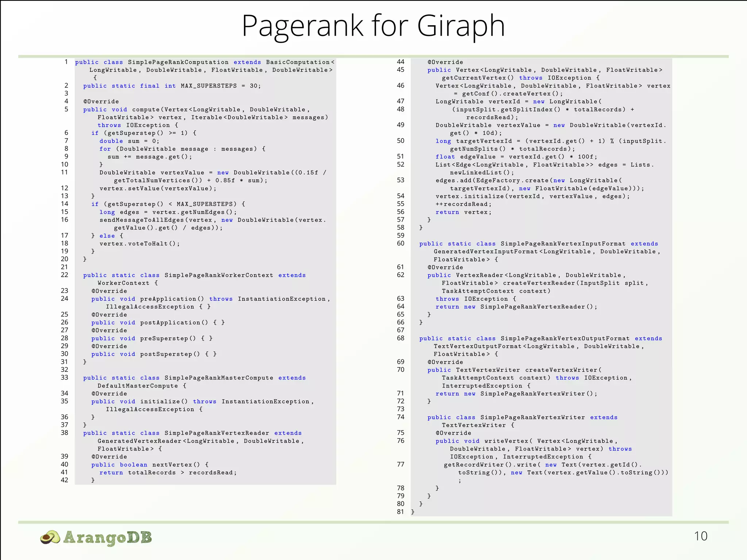Click the ArangoDB avocado logo icon
This screenshot has height=560, width=747.
(50, 537)
